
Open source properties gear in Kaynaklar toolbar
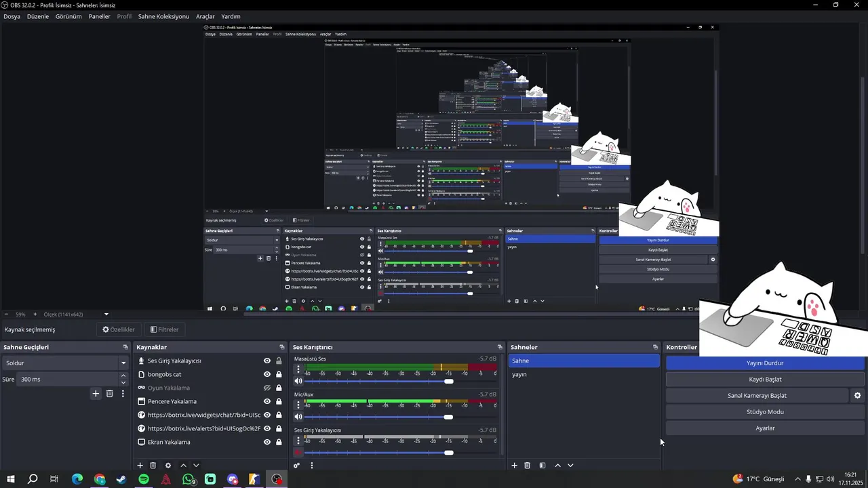click(x=168, y=466)
